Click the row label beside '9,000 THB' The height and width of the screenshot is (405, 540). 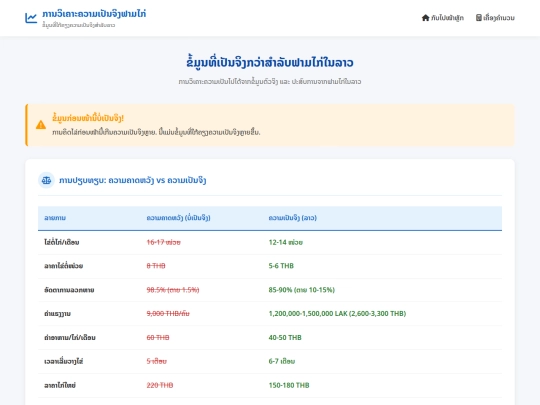(58, 313)
